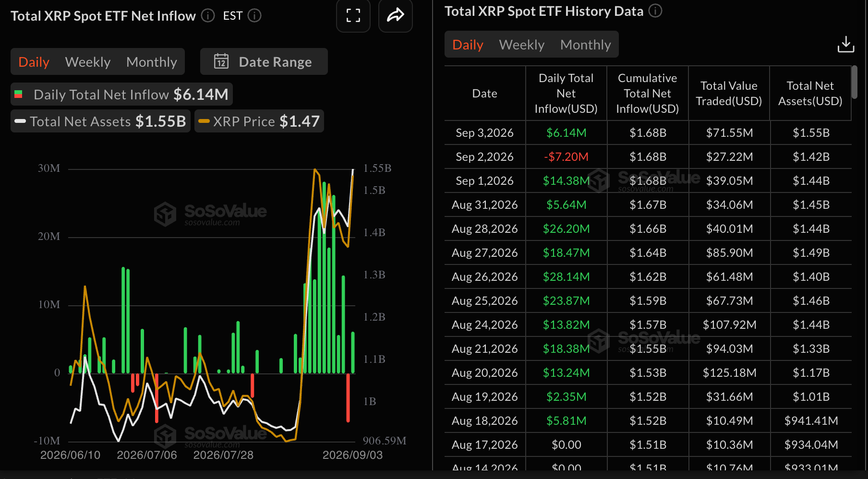Click the $23.87M inflow value
The width and height of the screenshot is (868, 479).
point(567,301)
